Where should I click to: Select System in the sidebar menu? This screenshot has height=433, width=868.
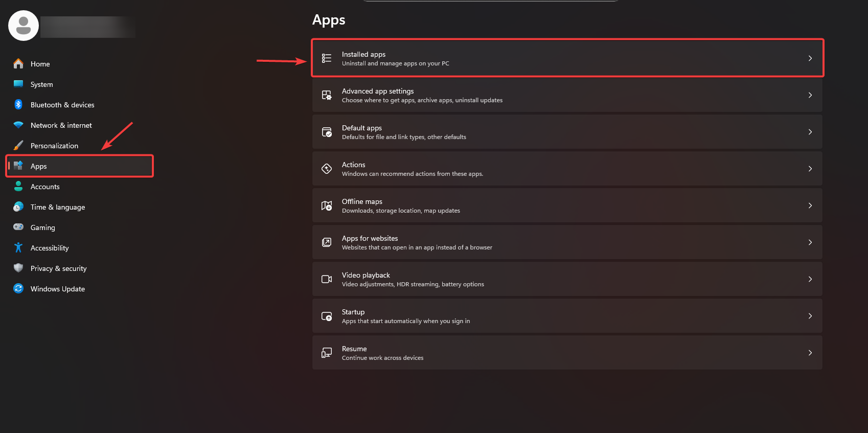[x=41, y=84]
